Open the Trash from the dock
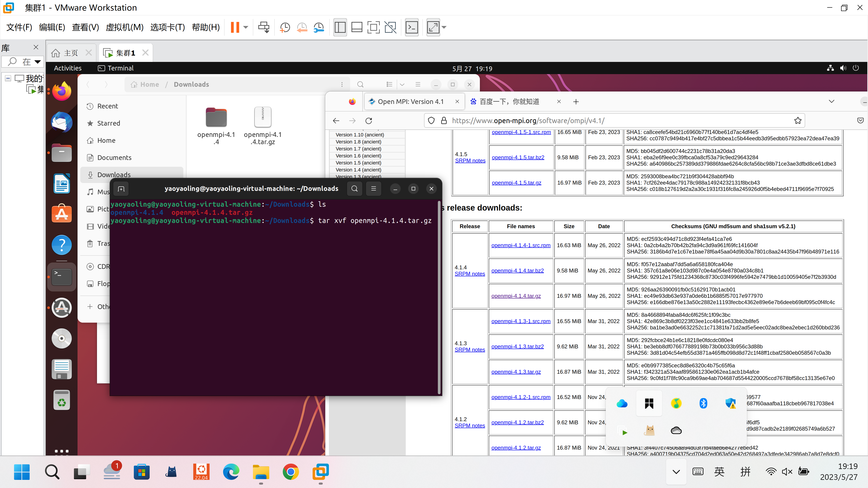868x488 pixels. click(x=62, y=400)
